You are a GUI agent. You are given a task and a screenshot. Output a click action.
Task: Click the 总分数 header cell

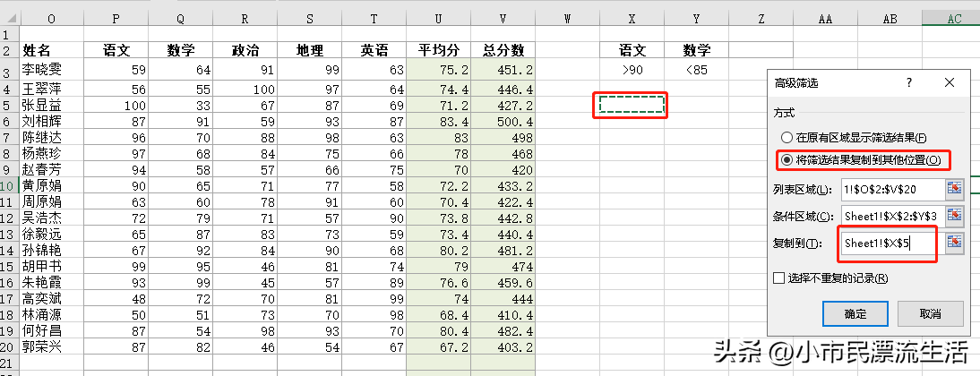(503, 50)
